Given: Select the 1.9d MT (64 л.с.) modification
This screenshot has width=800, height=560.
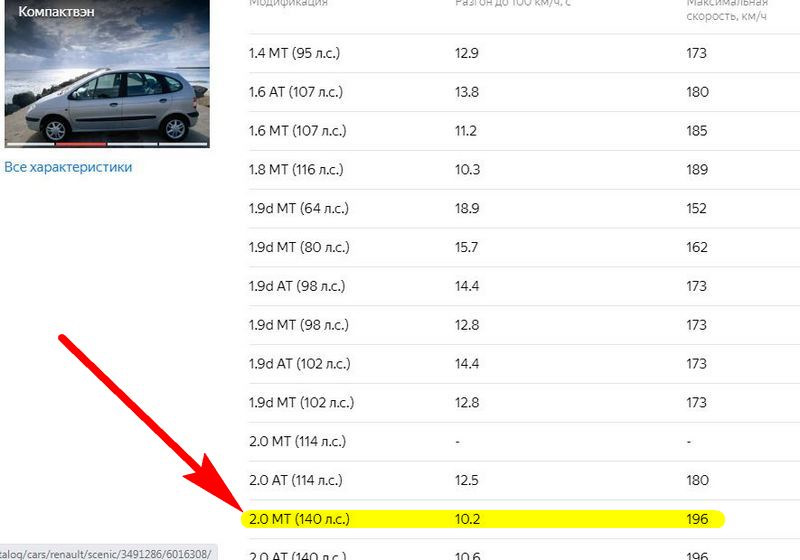Looking at the screenshot, I should tap(299, 208).
